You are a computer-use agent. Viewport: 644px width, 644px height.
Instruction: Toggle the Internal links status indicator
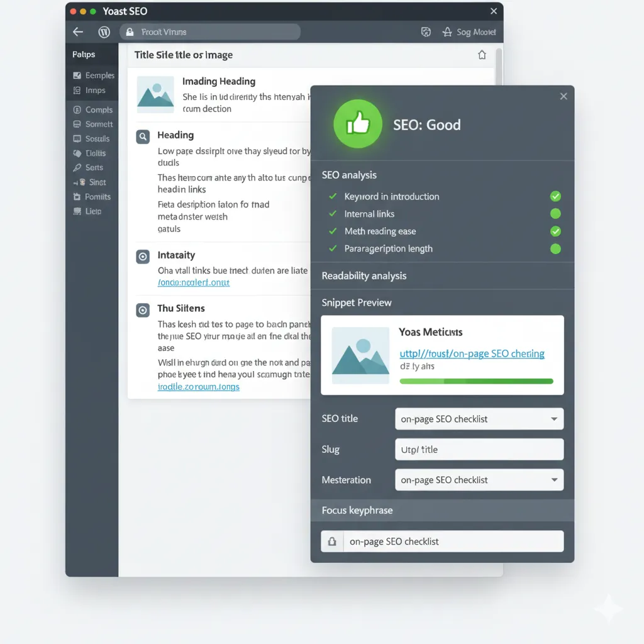(x=555, y=214)
